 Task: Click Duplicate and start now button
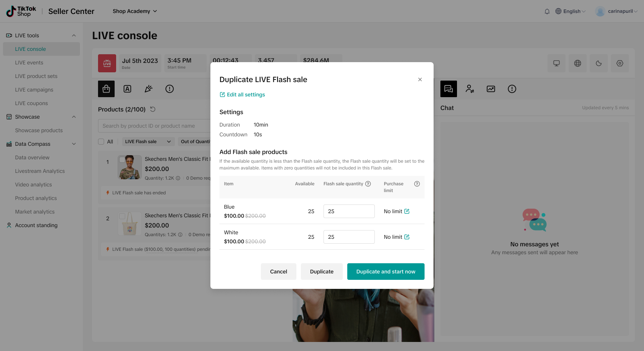pos(385,272)
